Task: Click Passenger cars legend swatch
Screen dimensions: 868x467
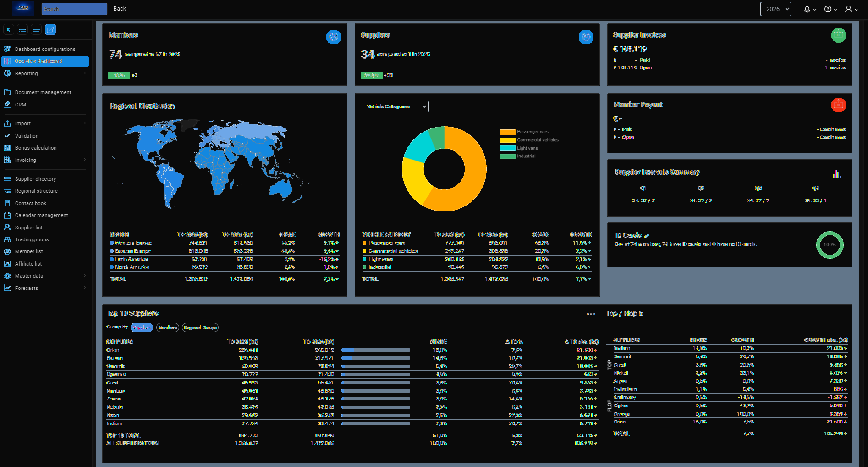Action: (508, 132)
